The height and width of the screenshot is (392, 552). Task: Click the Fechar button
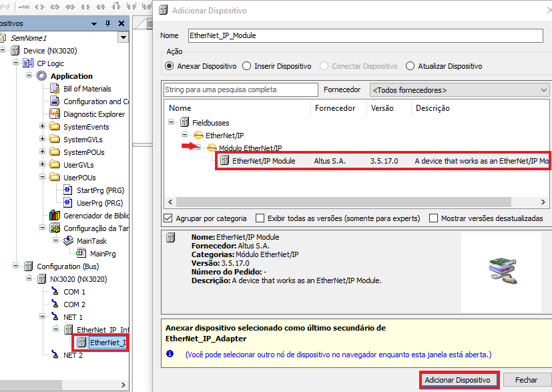point(526,380)
